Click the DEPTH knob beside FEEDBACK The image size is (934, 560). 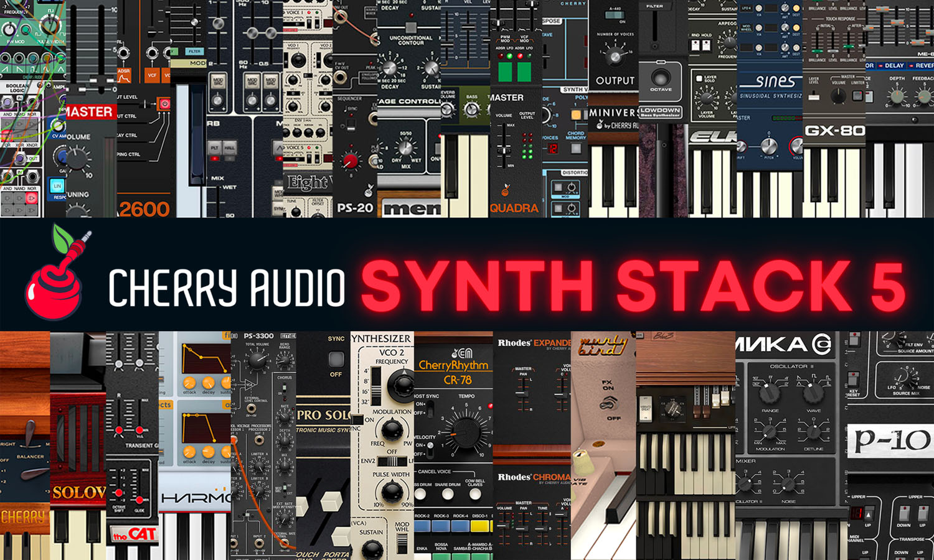pos(897,96)
